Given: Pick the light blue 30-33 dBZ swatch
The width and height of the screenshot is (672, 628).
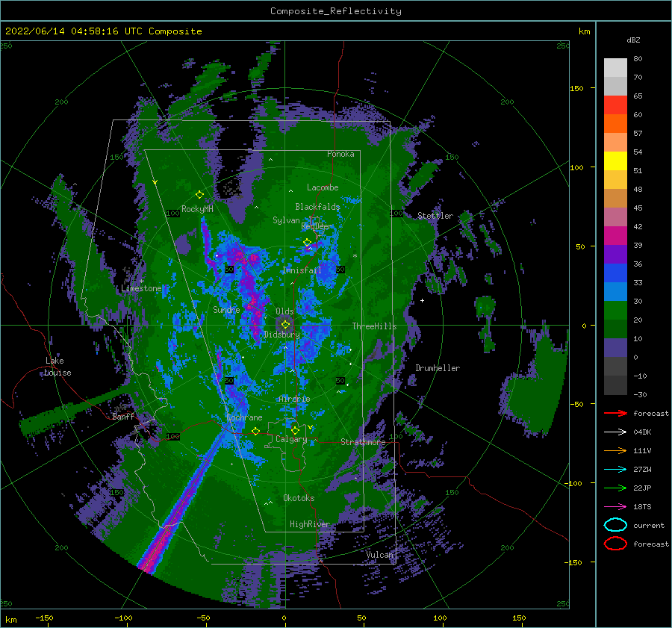Looking at the screenshot, I should tap(615, 292).
